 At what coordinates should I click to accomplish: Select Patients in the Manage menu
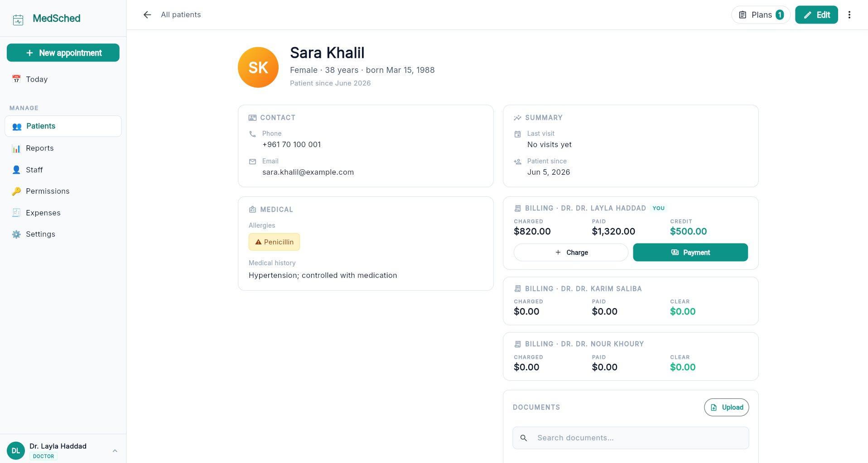[63, 126]
